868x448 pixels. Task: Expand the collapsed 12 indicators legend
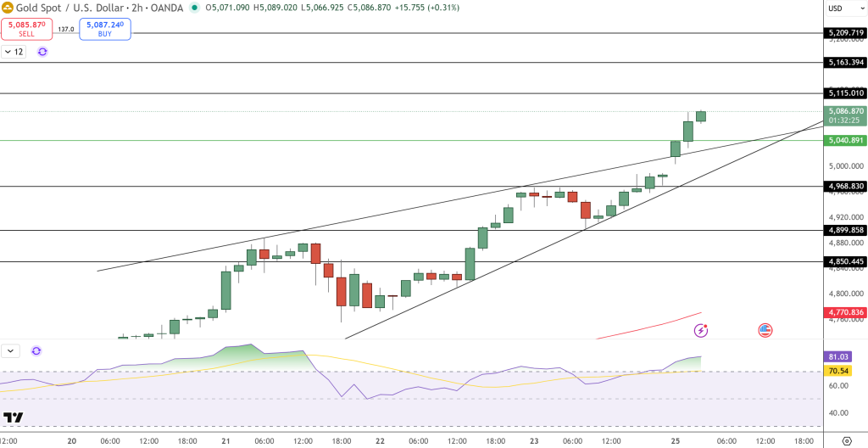coord(14,52)
